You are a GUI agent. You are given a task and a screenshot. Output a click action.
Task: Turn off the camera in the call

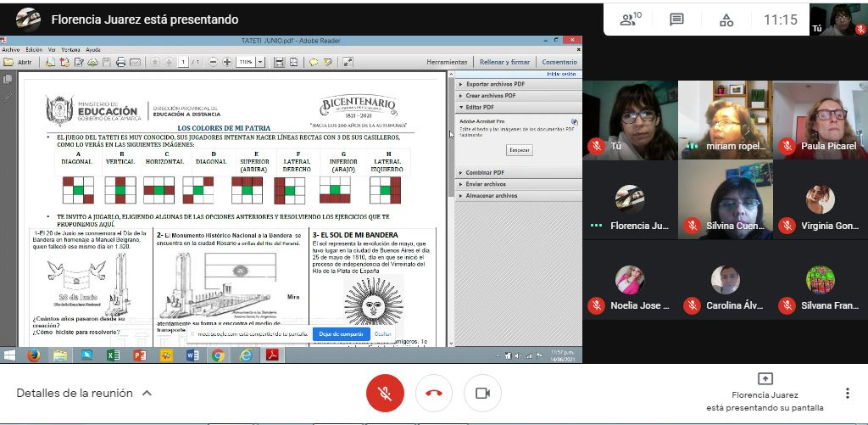pyautogui.click(x=482, y=393)
